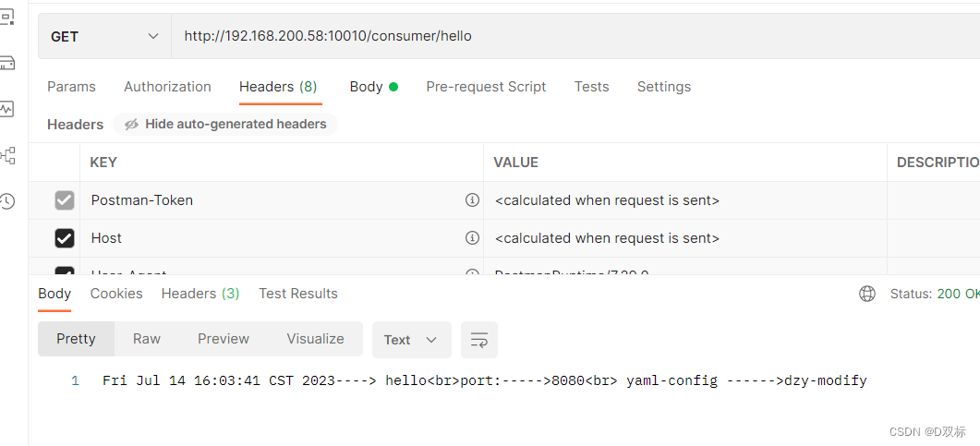Click the request URL field
This screenshot has height=446, width=980.
click(575, 36)
